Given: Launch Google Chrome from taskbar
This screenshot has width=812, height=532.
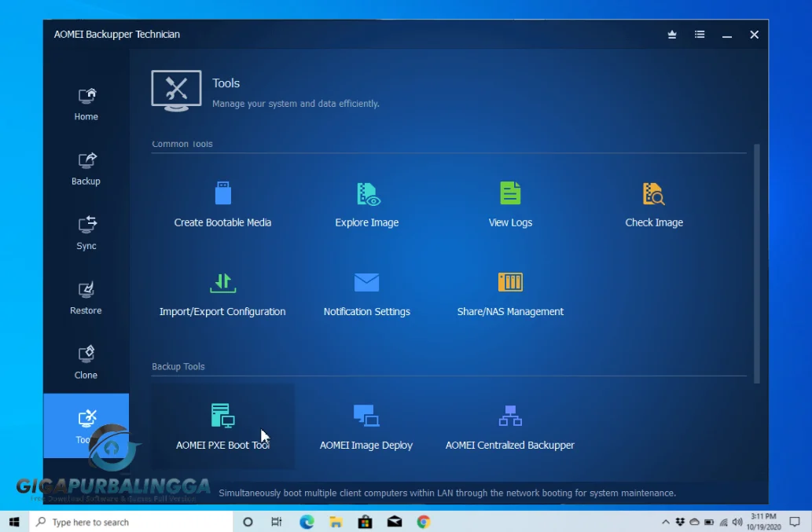Looking at the screenshot, I should click(424, 522).
